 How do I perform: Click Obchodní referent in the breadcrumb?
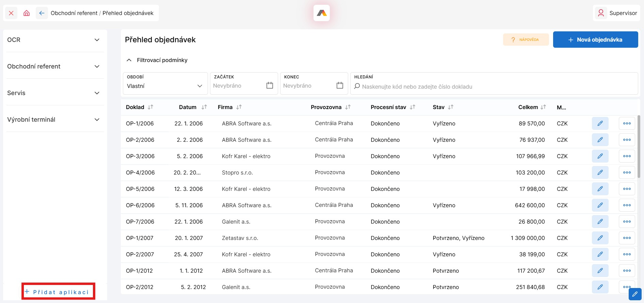click(74, 13)
